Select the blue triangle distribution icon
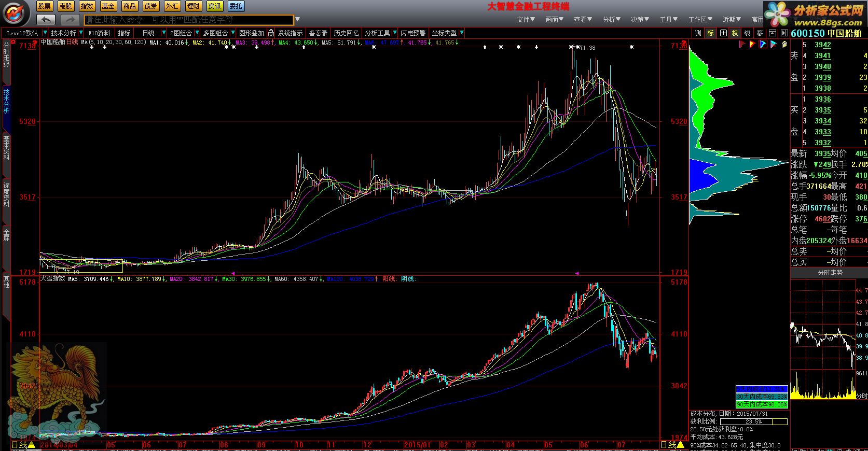Screen dimensions: 868x451 763,44
